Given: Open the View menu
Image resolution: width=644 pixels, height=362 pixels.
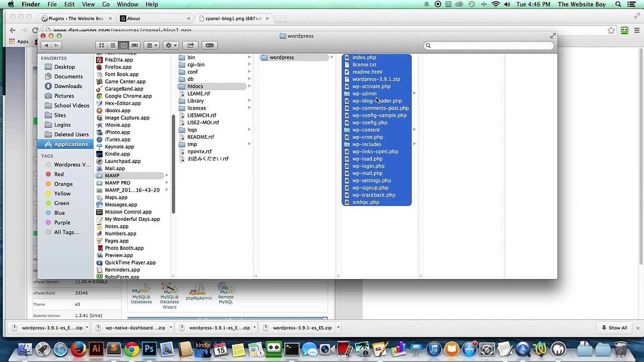Looking at the screenshot, I should (x=88, y=5).
